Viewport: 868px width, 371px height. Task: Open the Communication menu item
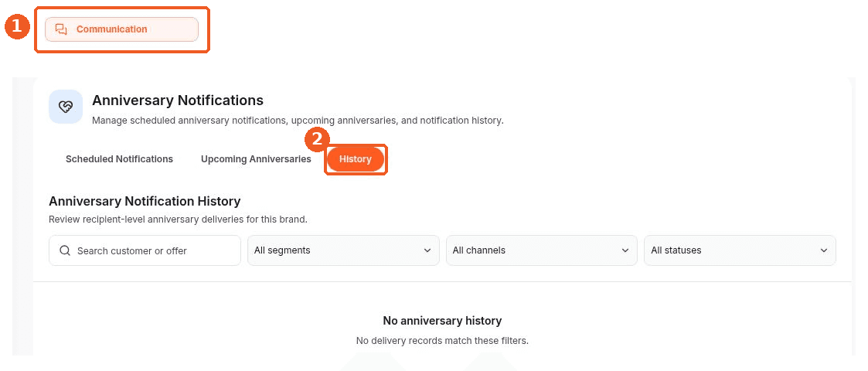click(x=121, y=29)
